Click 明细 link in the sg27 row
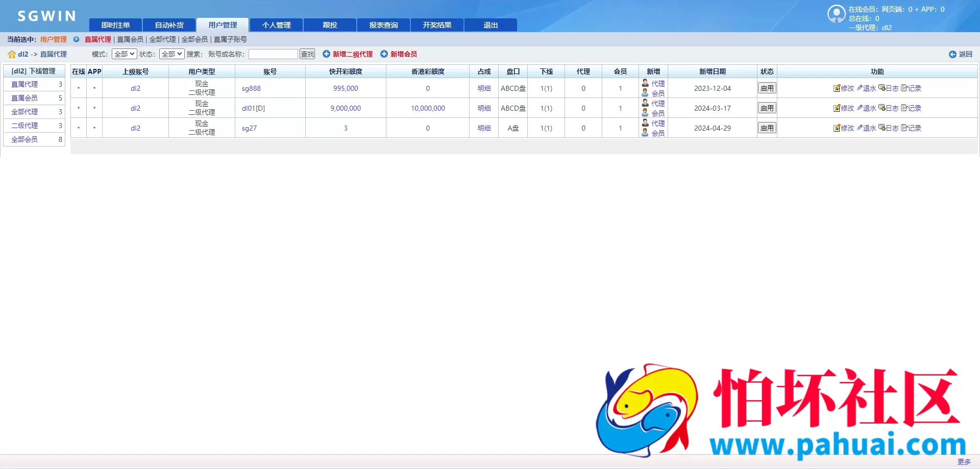This screenshot has width=980, height=469. [x=484, y=128]
